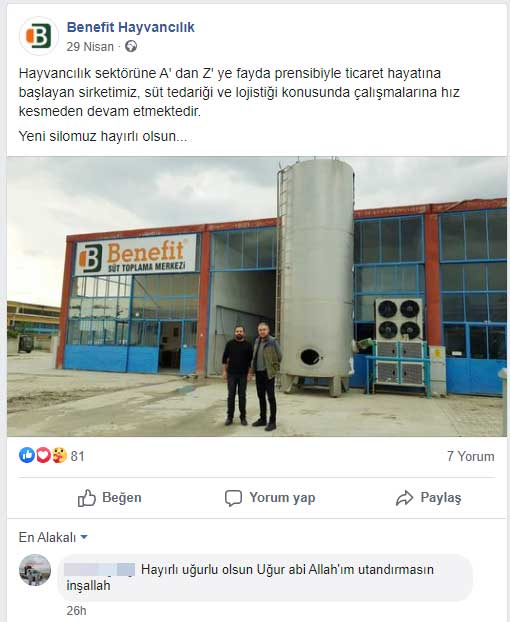
Task: Click the commenter's profile picture
Action: coord(35,570)
